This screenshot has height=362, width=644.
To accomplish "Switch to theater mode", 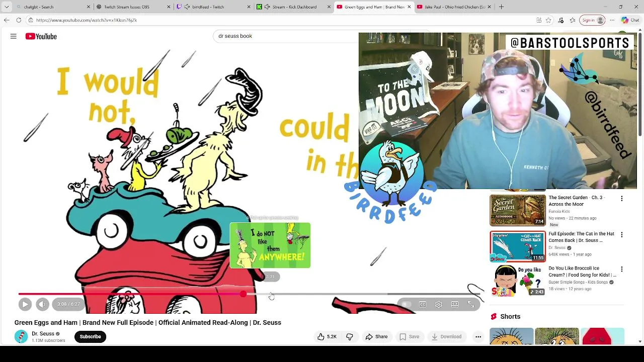I will point(455,304).
